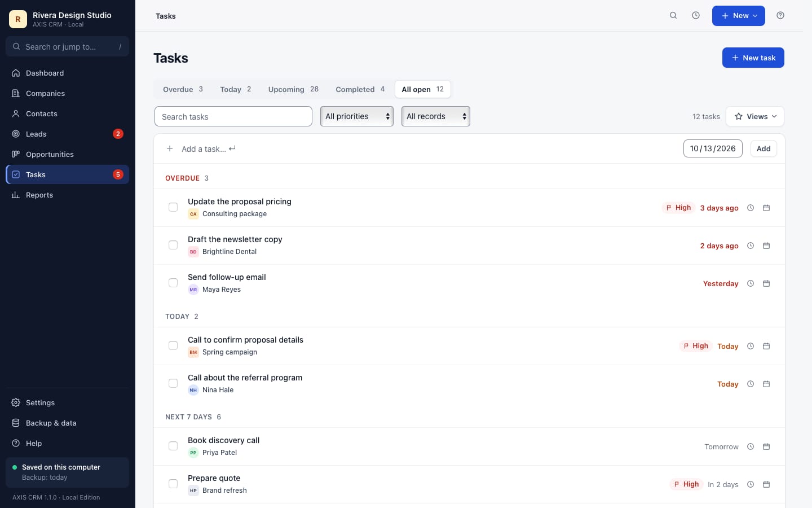The image size is (812, 508).
Task: Open Reports in the sidebar
Action: [67, 195]
